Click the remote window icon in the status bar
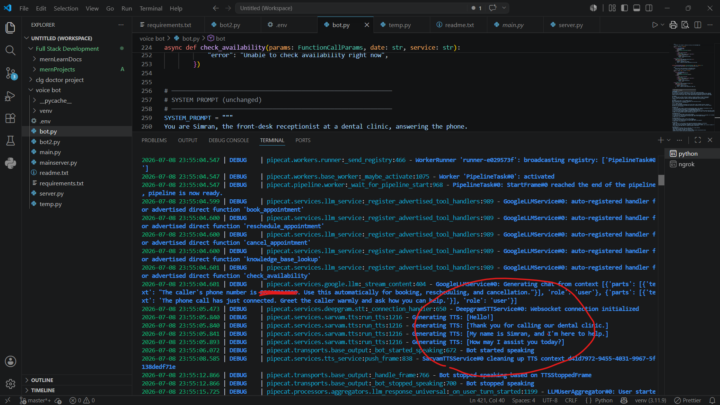Viewport: 720px width, 405px height. click(7, 400)
